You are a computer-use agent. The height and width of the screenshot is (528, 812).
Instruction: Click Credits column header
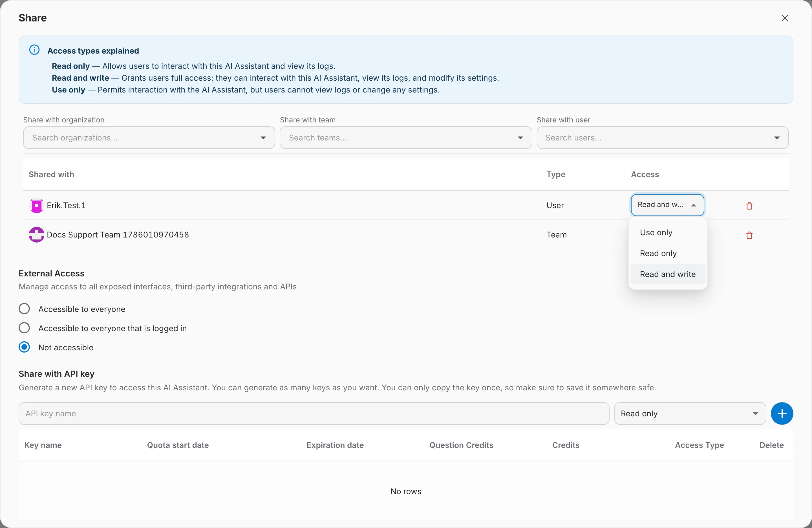click(566, 445)
